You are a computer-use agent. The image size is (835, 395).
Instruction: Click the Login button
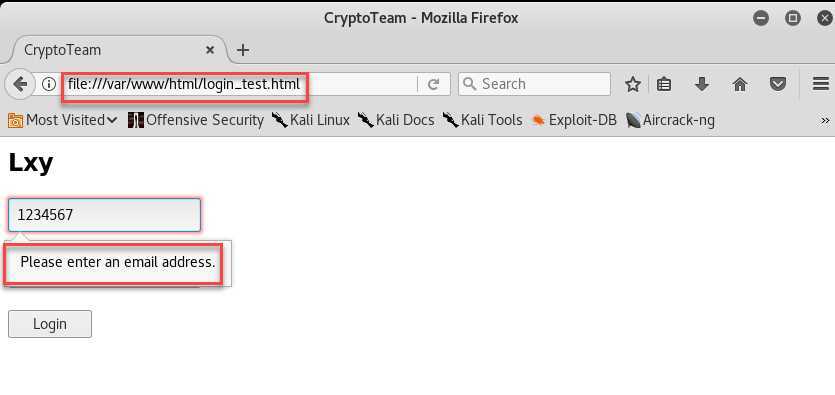pyautogui.click(x=50, y=324)
